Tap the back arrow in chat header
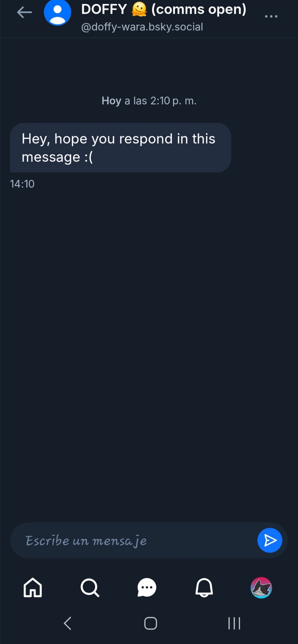Viewport: 298px width, 644px height. 24,13
